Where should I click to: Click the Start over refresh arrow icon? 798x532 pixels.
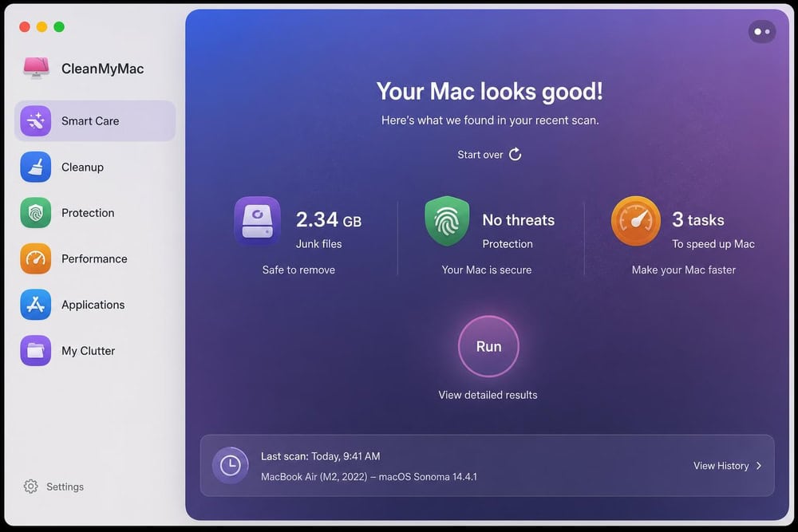click(515, 154)
